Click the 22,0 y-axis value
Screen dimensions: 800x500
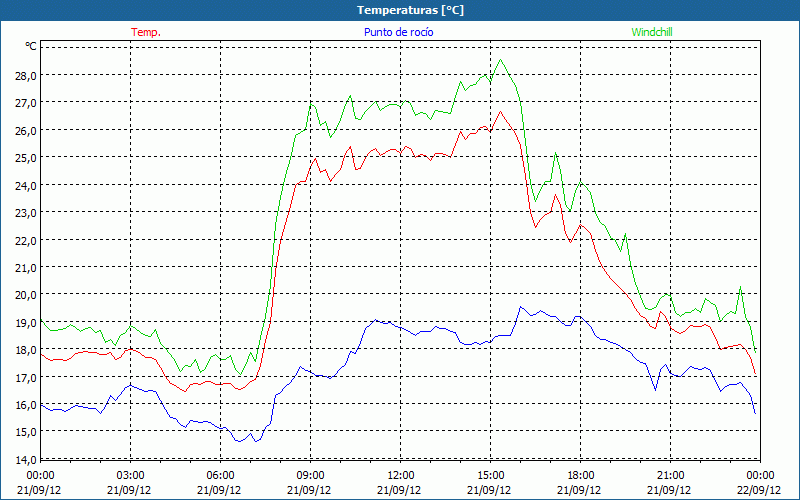tap(26, 240)
